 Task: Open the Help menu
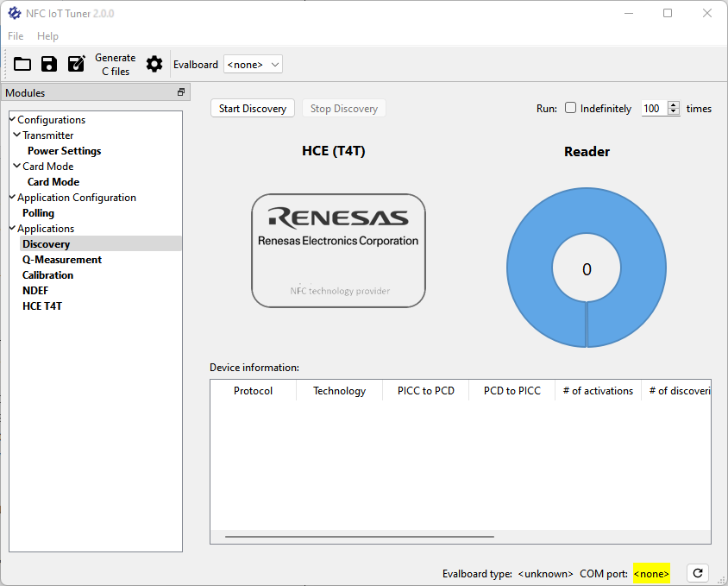(x=48, y=36)
